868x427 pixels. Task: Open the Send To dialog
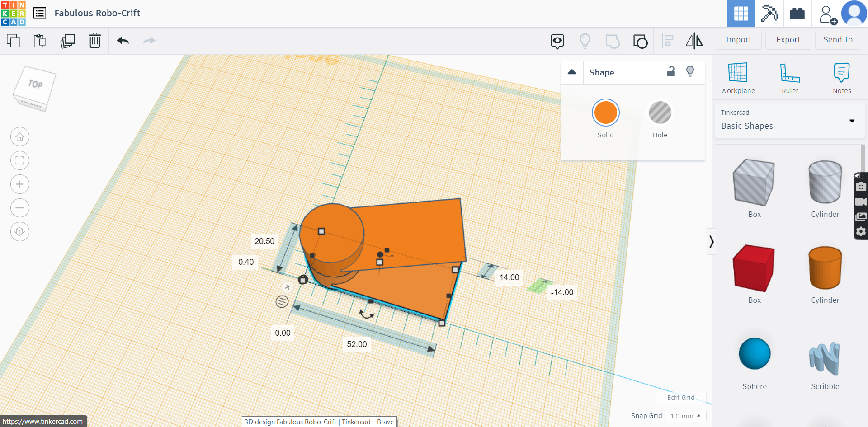pyautogui.click(x=838, y=40)
